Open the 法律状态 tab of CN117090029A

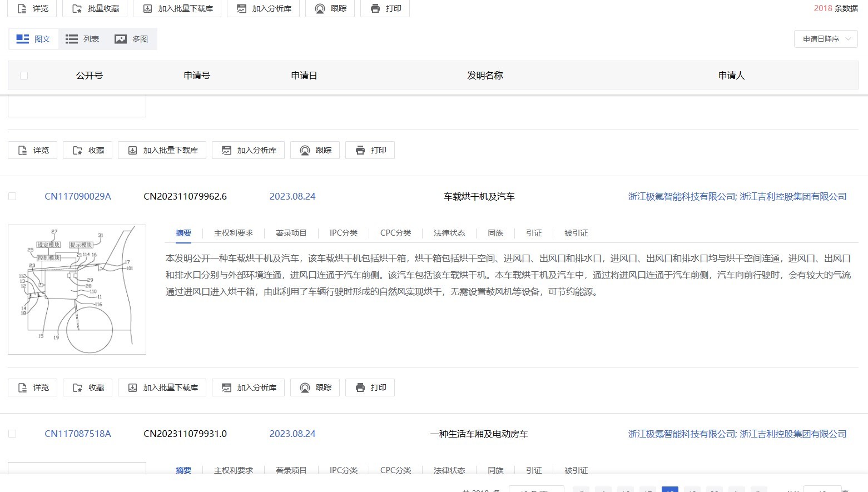tap(449, 233)
